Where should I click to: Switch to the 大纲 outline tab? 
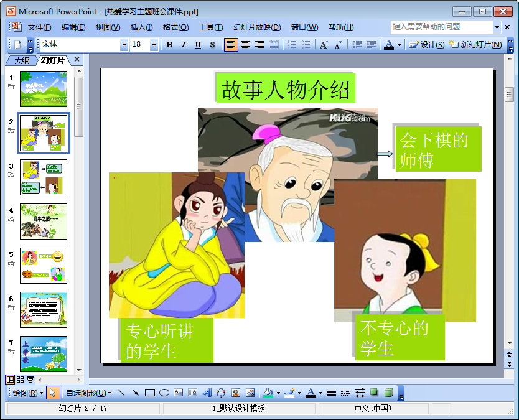coord(22,60)
